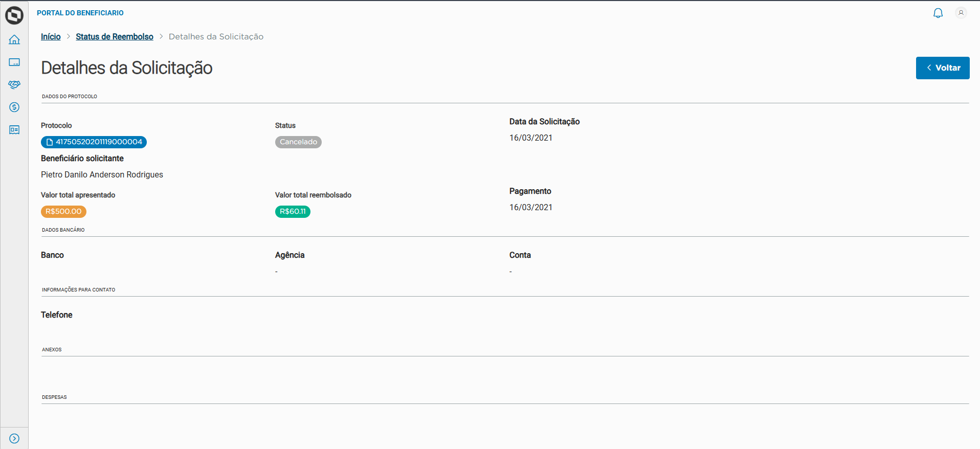Screen dimensions: 980x449
Task: Click the protocol number badge
Action: pos(94,142)
